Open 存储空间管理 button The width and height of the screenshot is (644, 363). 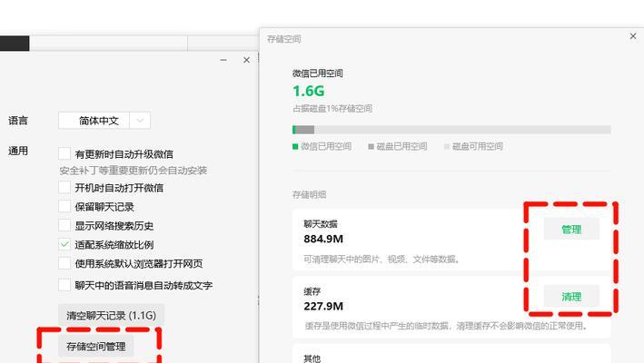pyautogui.click(x=96, y=346)
